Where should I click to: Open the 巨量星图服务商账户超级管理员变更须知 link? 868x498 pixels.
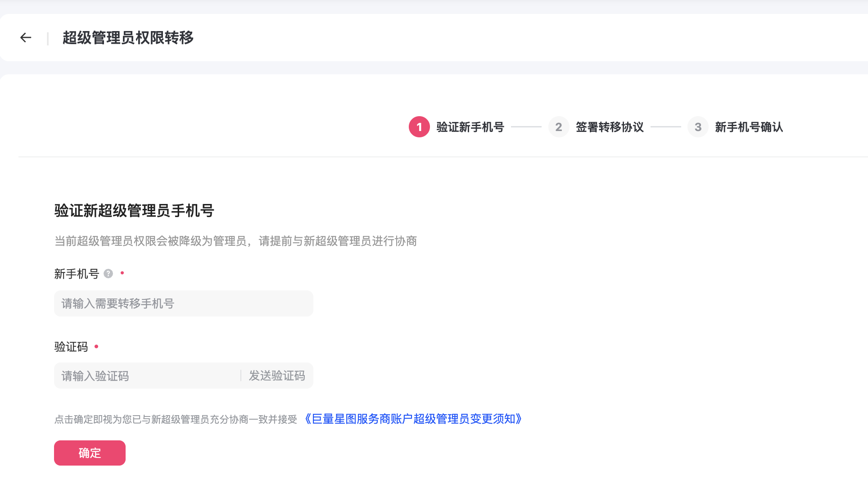(413, 419)
